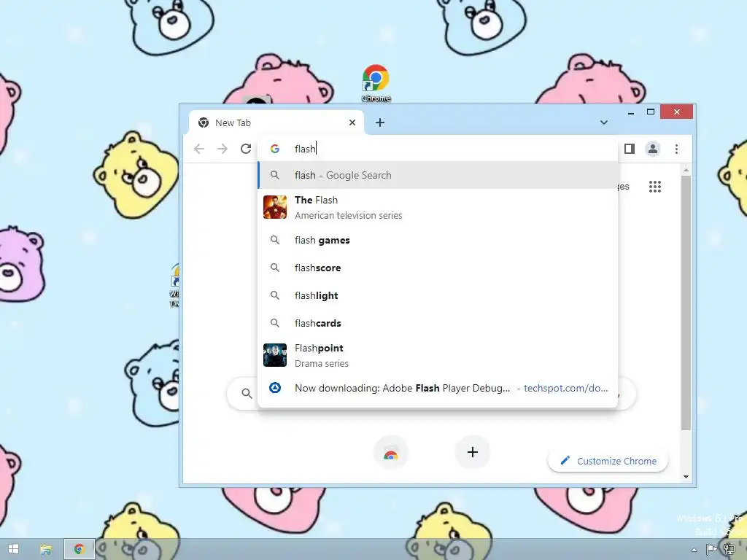Click the network tray icon
The height and width of the screenshot is (560, 747).
(x=729, y=550)
